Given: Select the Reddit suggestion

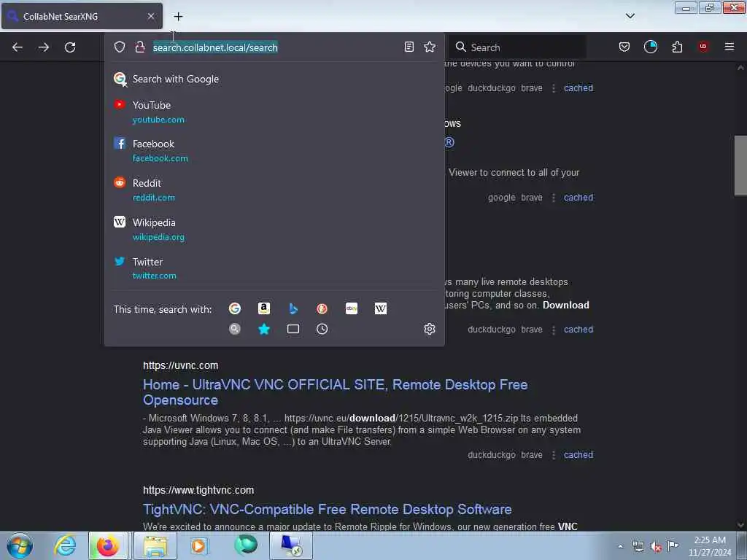Looking at the screenshot, I should tap(274, 190).
